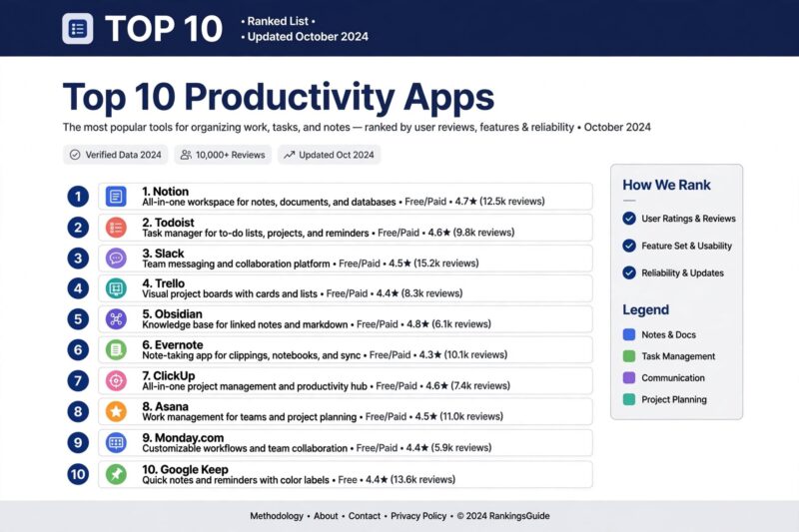The width and height of the screenshot is (799, 532).
Task: Click the purple Communication legend swatch
Action: coord(629,377)
